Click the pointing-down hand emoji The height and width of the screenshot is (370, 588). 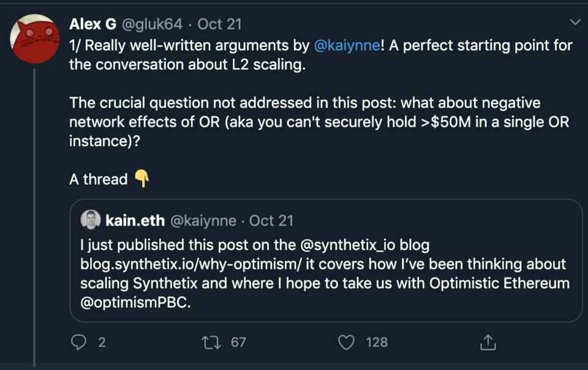pyautogui.click(x=141, y=179)
